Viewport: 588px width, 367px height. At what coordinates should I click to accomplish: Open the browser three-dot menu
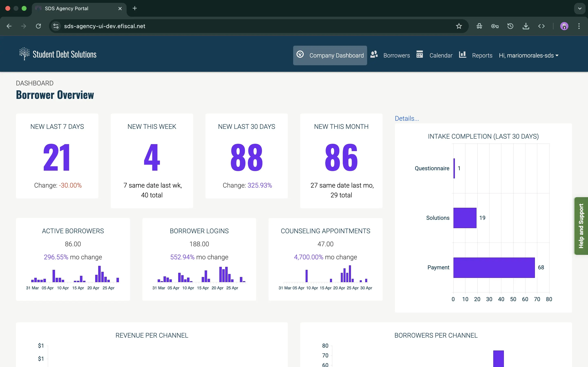coord(579,26)
